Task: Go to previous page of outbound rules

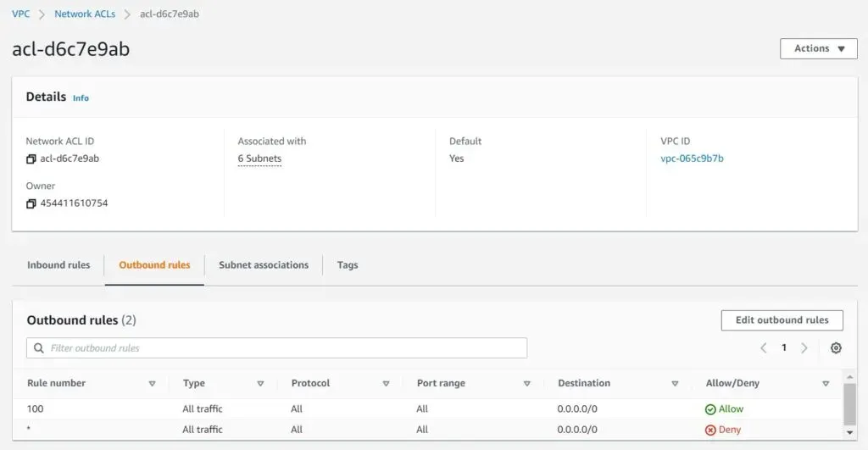Action: (764, 347)
